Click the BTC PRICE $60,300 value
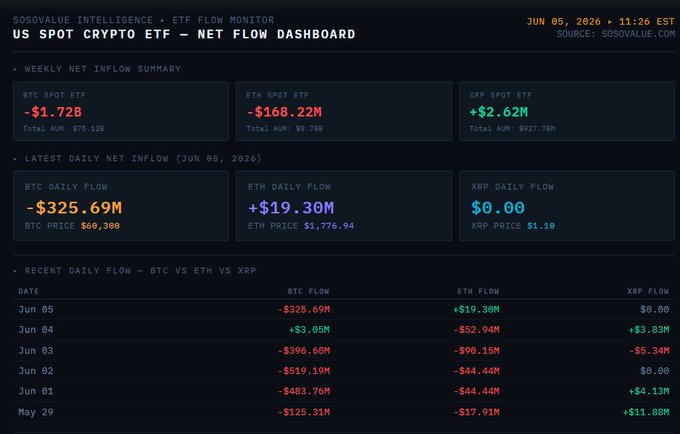The height and width of the screenshot is (434, 680). 100,226
